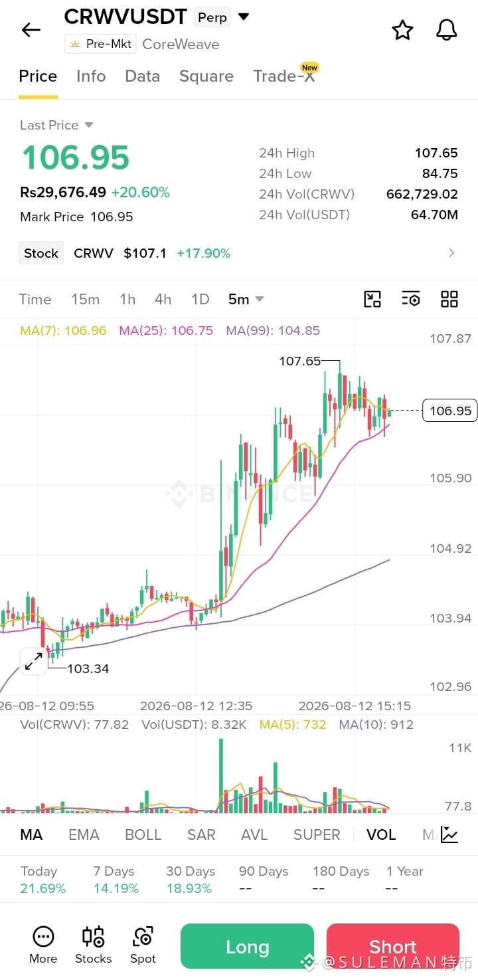Tap the volume MA(5): 732 legend
The width and height of the screenshot is (478, 980).
pyautogui.click(x=293, y=724)
